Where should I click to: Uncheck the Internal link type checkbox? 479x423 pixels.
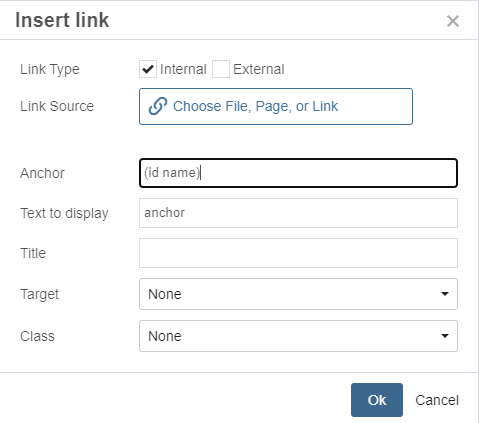[x=148, y=69]
